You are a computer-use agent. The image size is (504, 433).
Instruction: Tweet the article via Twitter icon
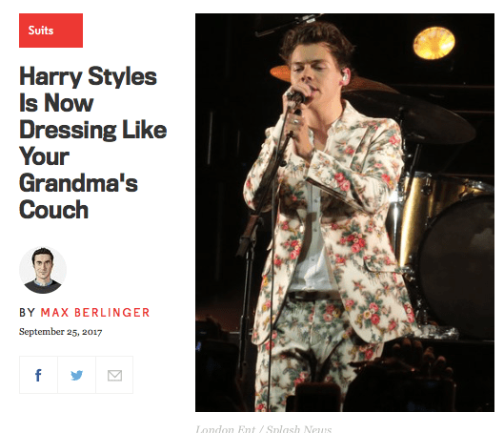pyautogui.click(x=76, y=375)
